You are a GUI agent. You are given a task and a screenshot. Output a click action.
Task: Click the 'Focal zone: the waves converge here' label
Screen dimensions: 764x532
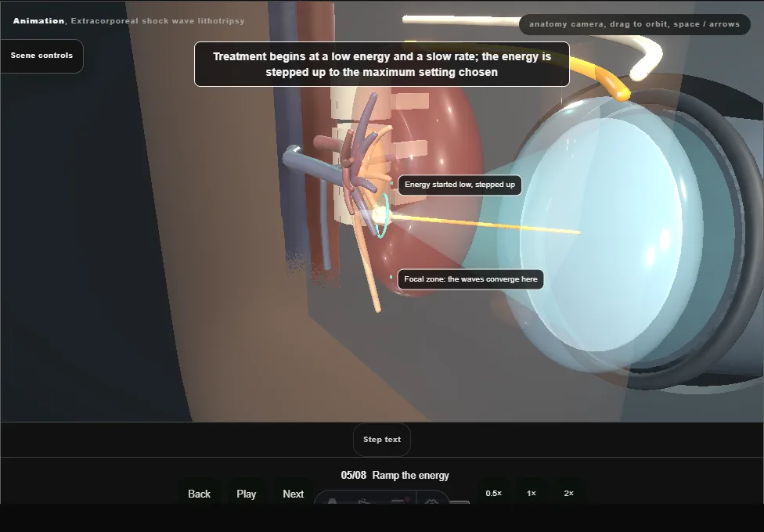tap(470, 279)
